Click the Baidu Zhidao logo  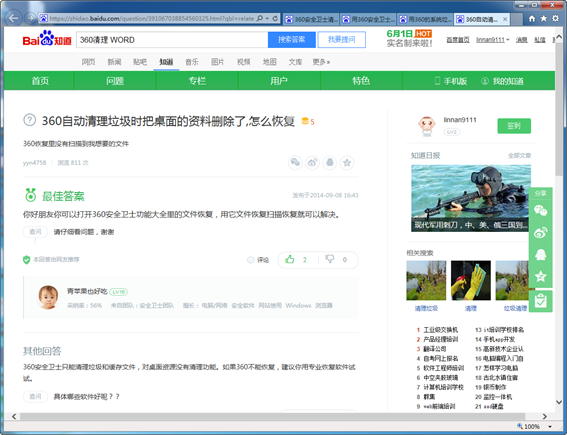click(x=47, y=38)
